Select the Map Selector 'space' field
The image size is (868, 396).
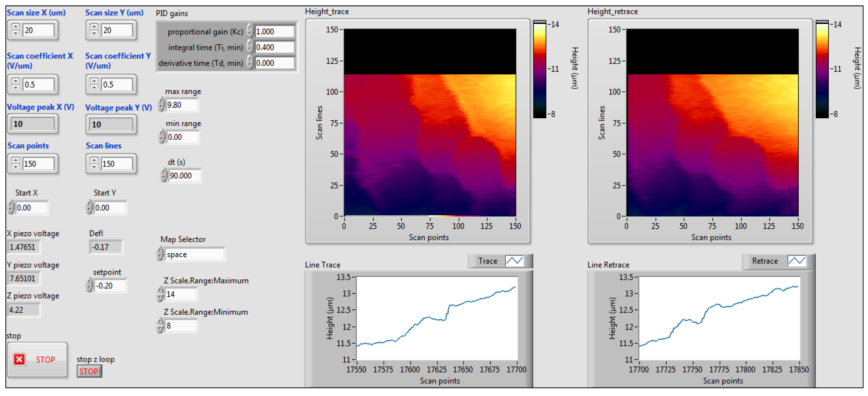194,254
